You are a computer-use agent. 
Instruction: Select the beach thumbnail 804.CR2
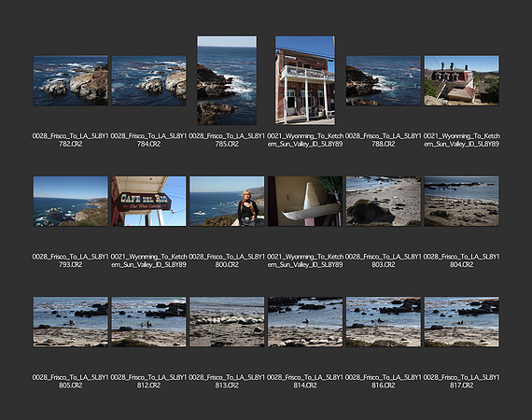(461, 202)
